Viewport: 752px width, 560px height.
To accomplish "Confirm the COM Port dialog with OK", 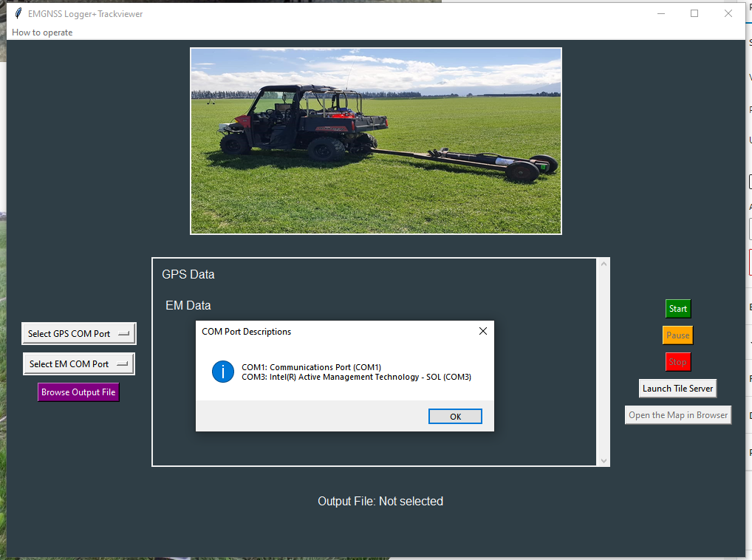I will pos(455,417).
